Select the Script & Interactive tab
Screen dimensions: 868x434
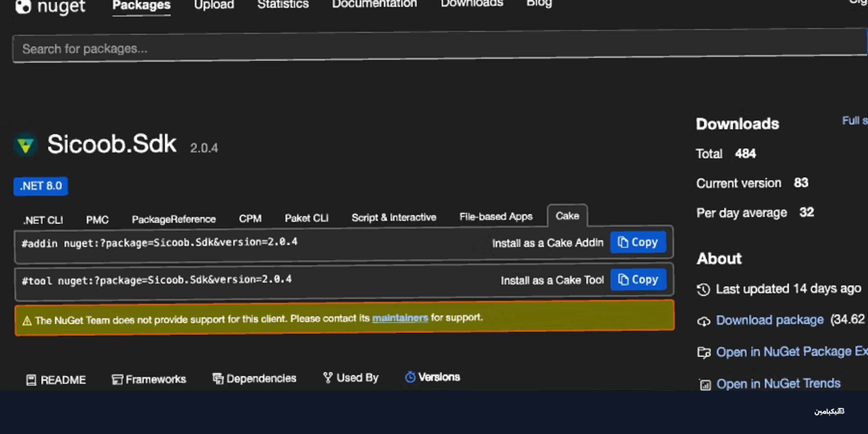coord(394,217)
